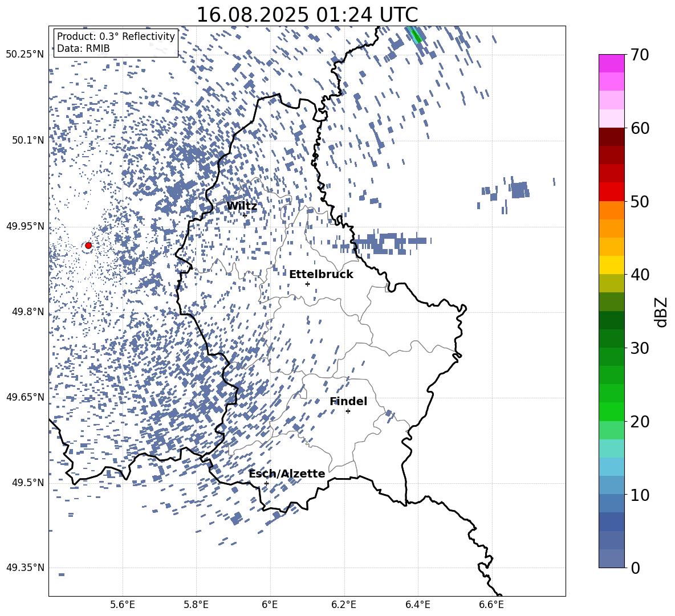The height and width of the screenshot is (616, 675).
Task: Click the 40 colorbar tick label
Action: click(x=640, y=275)
